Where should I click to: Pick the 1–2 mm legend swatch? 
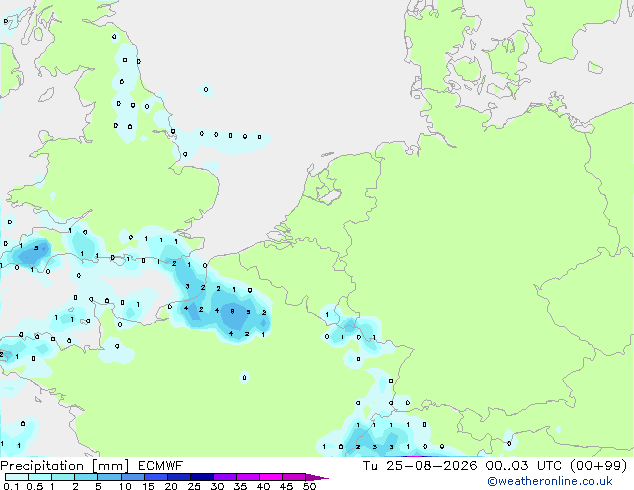pos(63,477)
